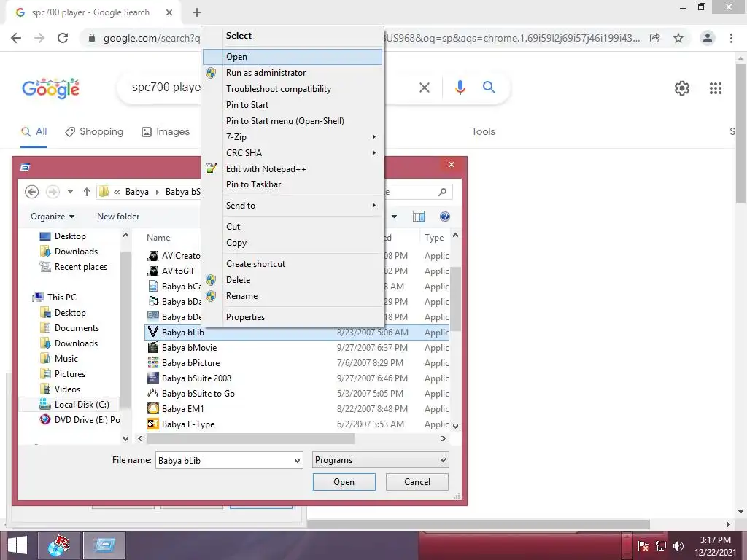Choose Troubleshoot compatibility
747x560 pixels.
292,89
